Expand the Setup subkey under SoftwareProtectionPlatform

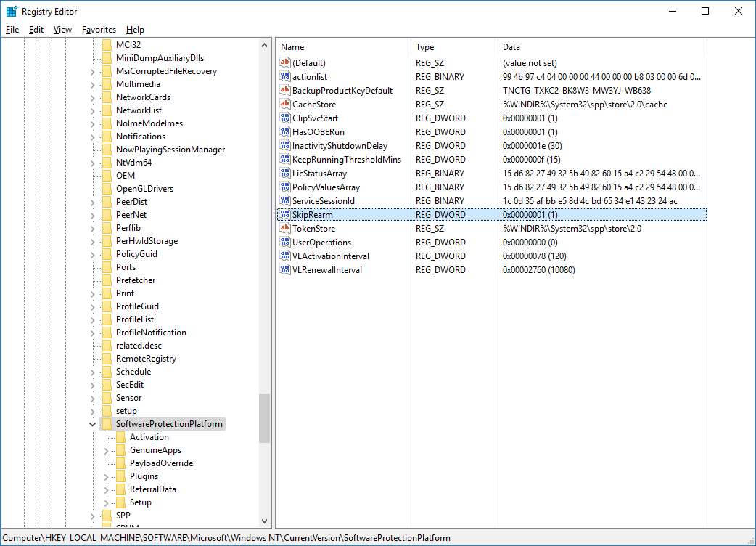tap(107, 502)
